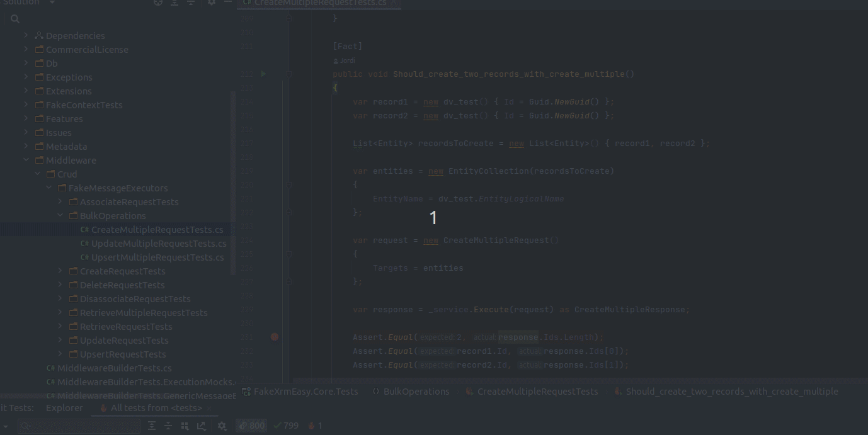Expand the CommercialLicense folder
Image resolution: width=868 pixels, height=435 pixels.
[x=26, y=50]
